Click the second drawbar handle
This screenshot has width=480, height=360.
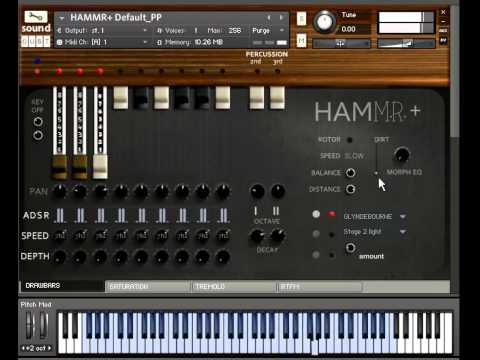click(x=80, y=166)
